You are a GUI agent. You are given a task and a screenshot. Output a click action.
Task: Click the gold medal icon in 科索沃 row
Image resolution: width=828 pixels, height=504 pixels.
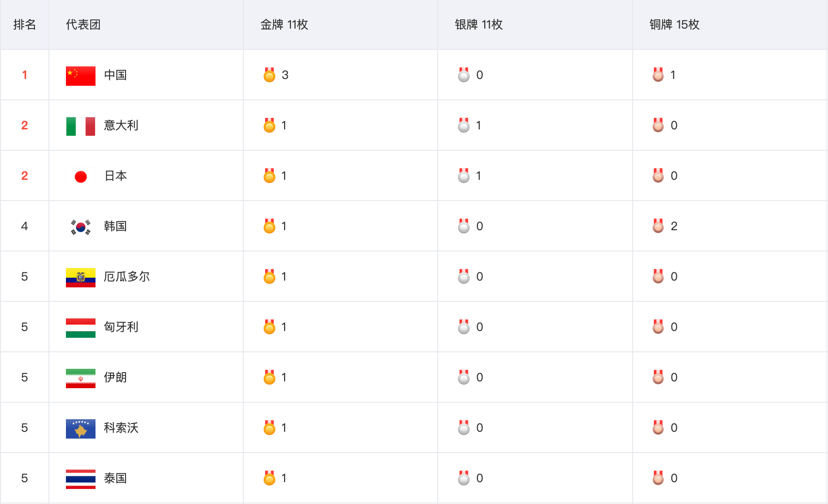click(270, 427)
